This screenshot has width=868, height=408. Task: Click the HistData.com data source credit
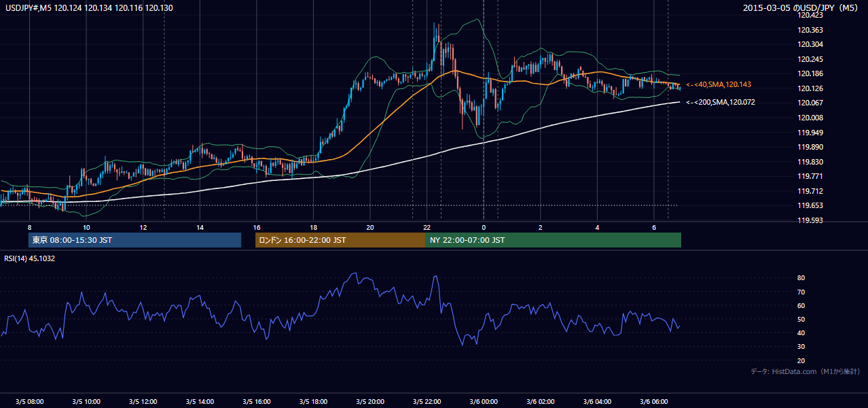(806, 371)
